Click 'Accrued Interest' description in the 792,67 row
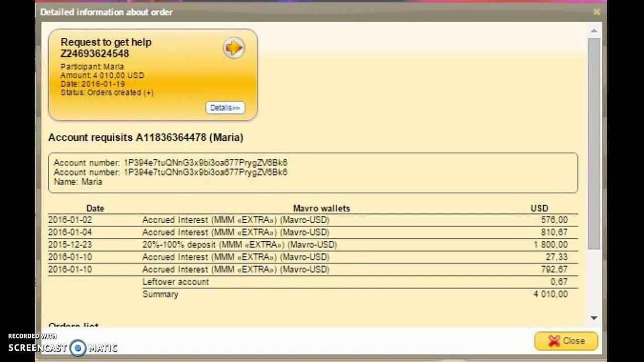 236,269
